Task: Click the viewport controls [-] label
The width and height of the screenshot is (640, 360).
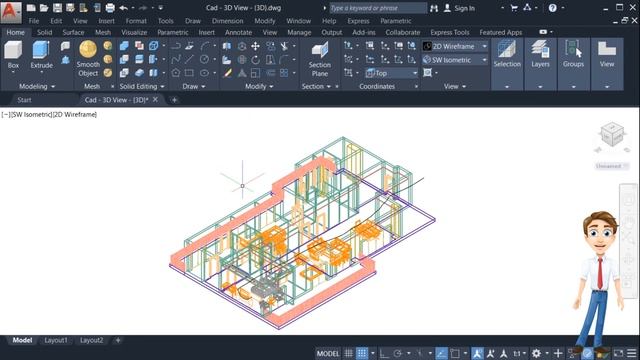Action: [x=5, y=115]
